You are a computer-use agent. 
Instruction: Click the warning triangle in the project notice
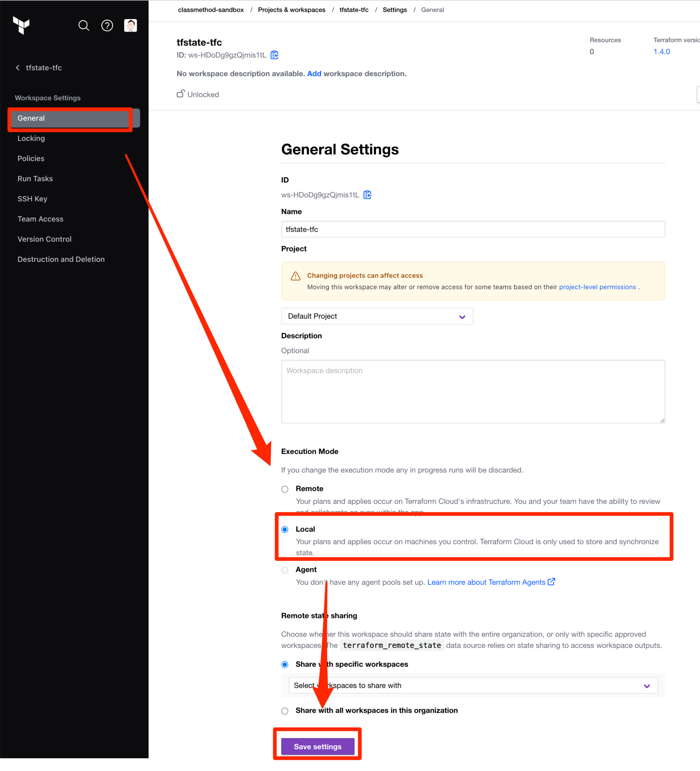(x=296, y=275)
